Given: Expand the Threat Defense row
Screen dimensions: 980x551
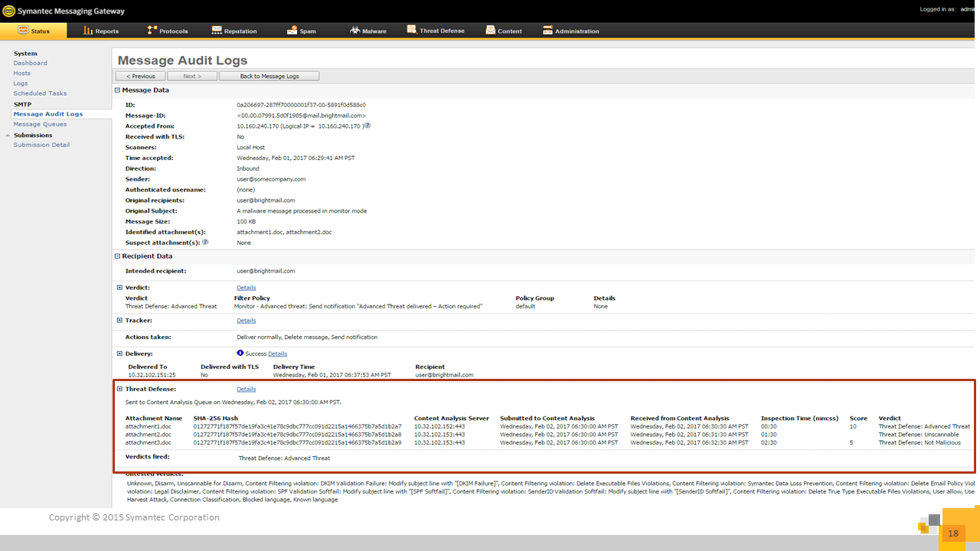Looking at the screenshot, I should coord(119,389).
